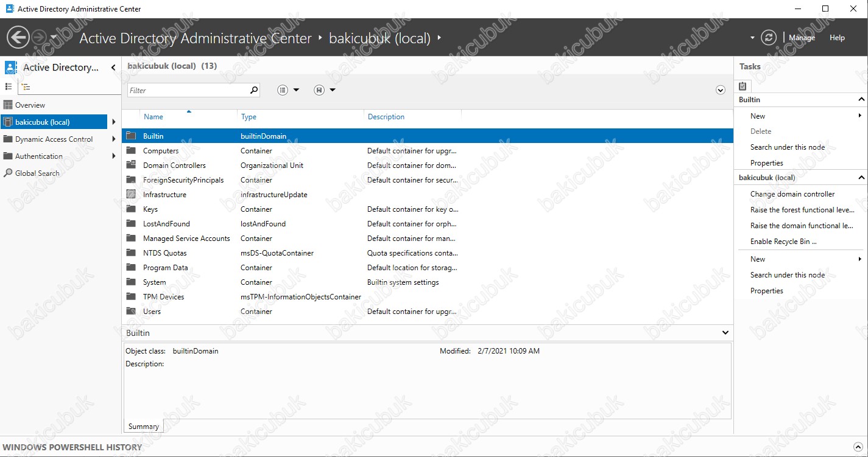
Task: Sort by Description column header
Action: 386,117
